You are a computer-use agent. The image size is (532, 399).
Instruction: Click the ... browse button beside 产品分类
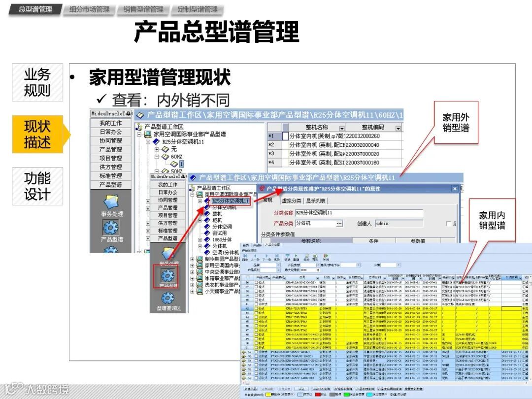339,223
